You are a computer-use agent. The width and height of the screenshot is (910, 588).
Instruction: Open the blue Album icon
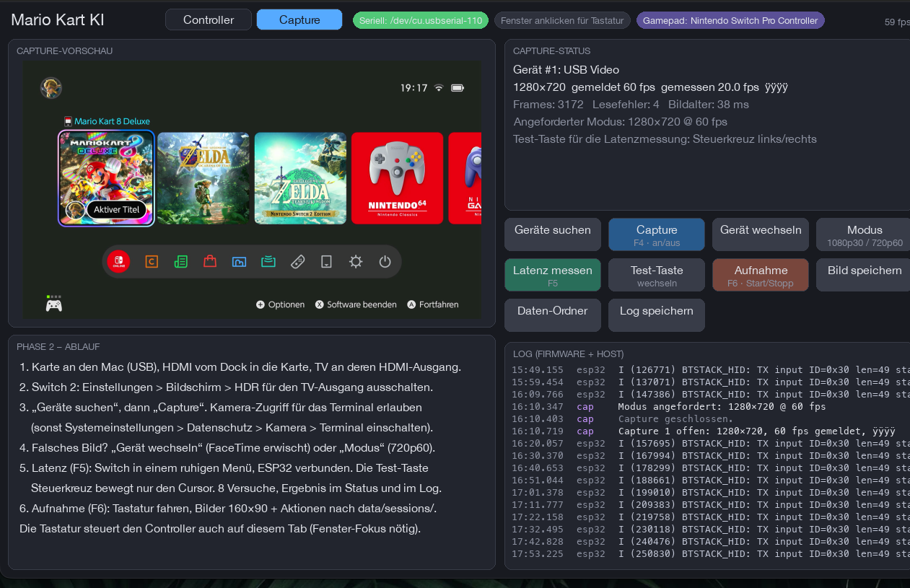coord(239,262)
